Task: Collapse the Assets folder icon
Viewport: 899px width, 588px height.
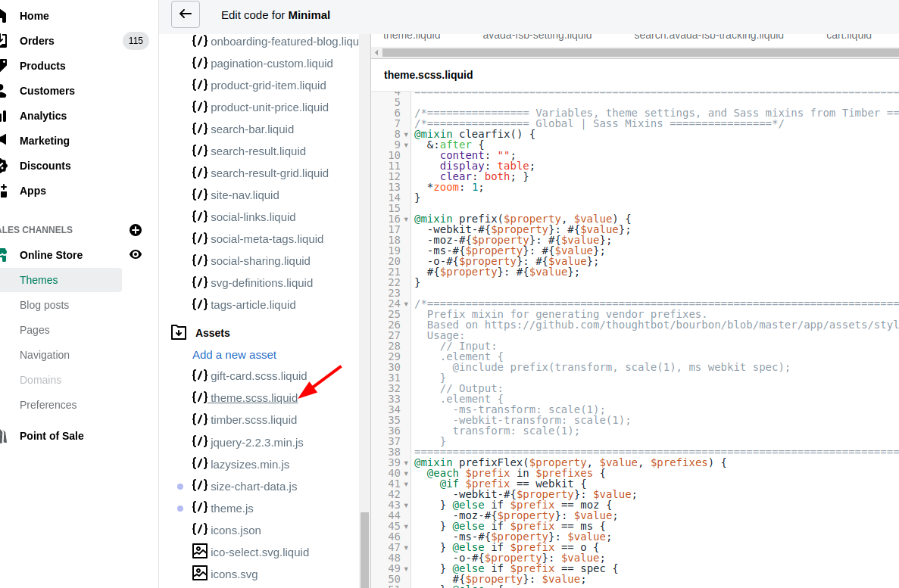Action: pyautogui.click(x=179, y=332)
